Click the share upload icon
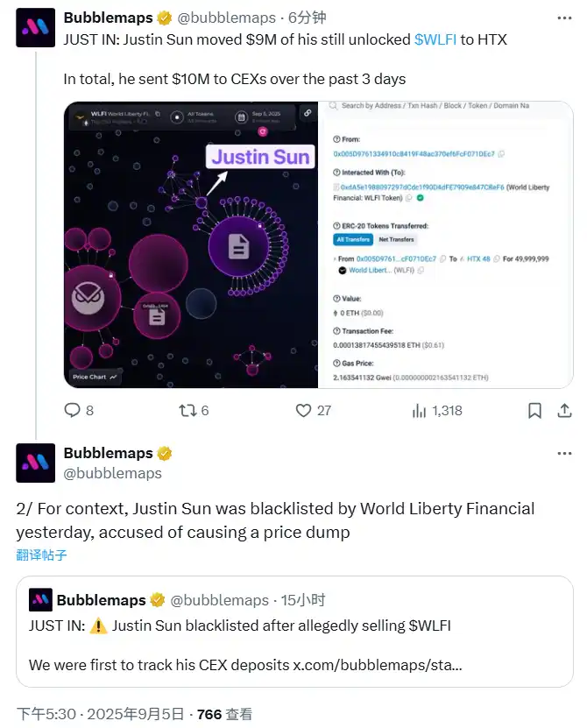This screenshot has height=728, width=587. coord(563,410)
